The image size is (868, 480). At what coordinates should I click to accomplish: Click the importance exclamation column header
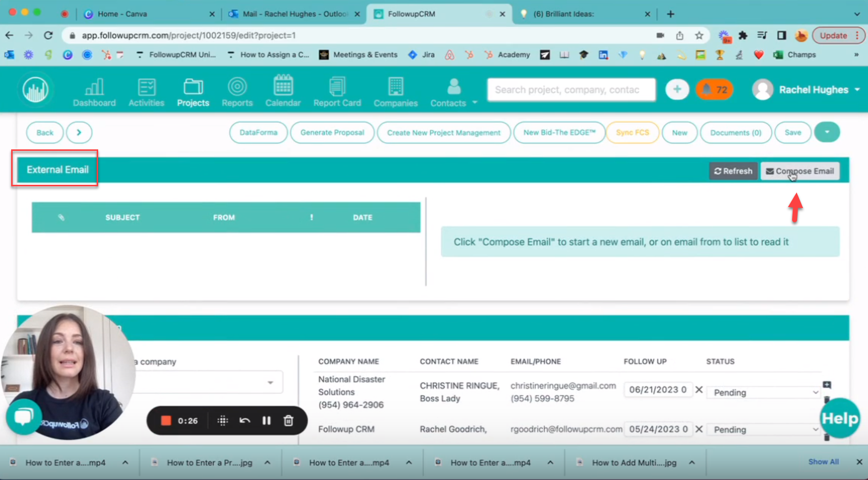click(x=311, y=217)
